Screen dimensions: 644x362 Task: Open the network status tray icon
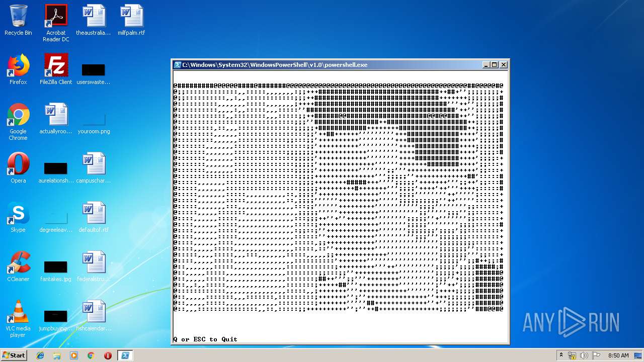572,355
